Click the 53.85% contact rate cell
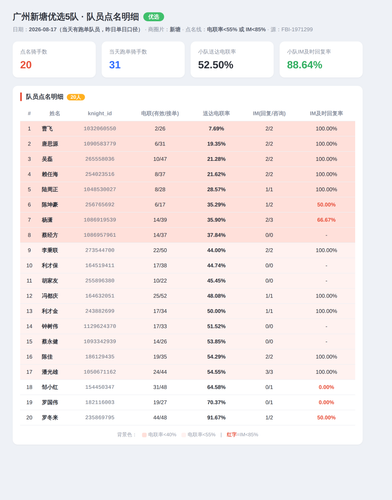The height and width of the screenshot is (500, 392). coord(216,342)
